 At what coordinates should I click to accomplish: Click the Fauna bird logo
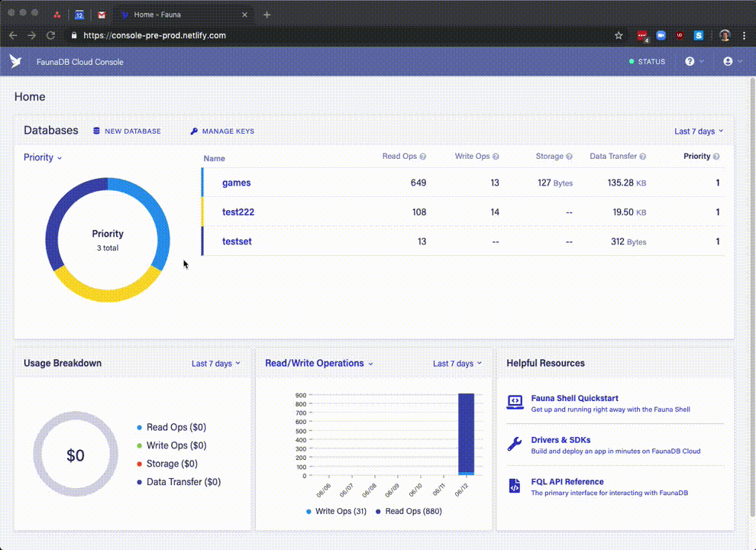(x=15, y=61)
